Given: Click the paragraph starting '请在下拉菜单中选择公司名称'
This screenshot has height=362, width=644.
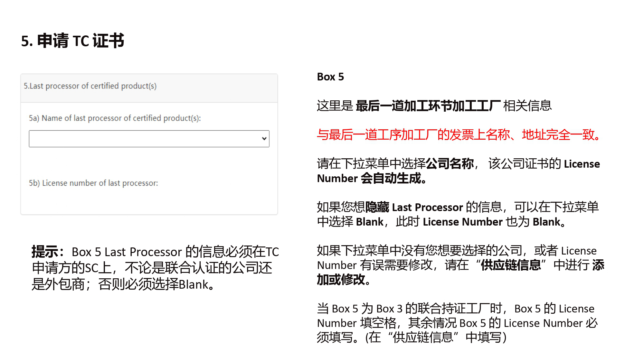Looking at the screenshot, I should pos(459,171).
